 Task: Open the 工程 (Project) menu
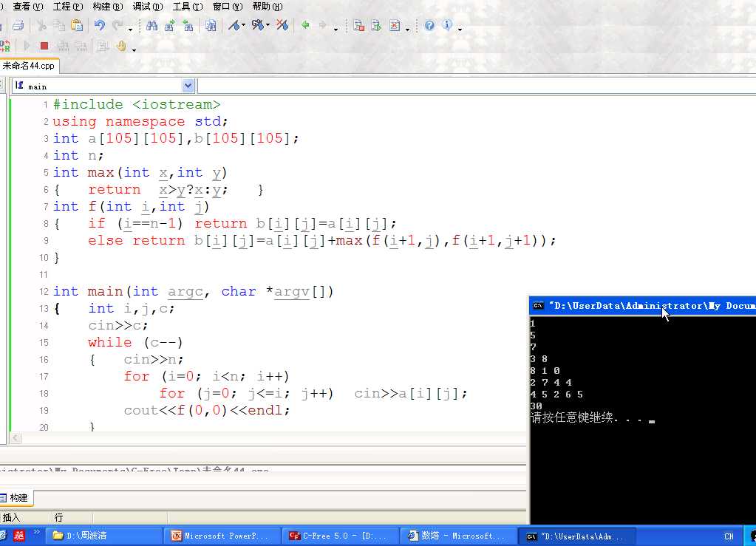67,7
